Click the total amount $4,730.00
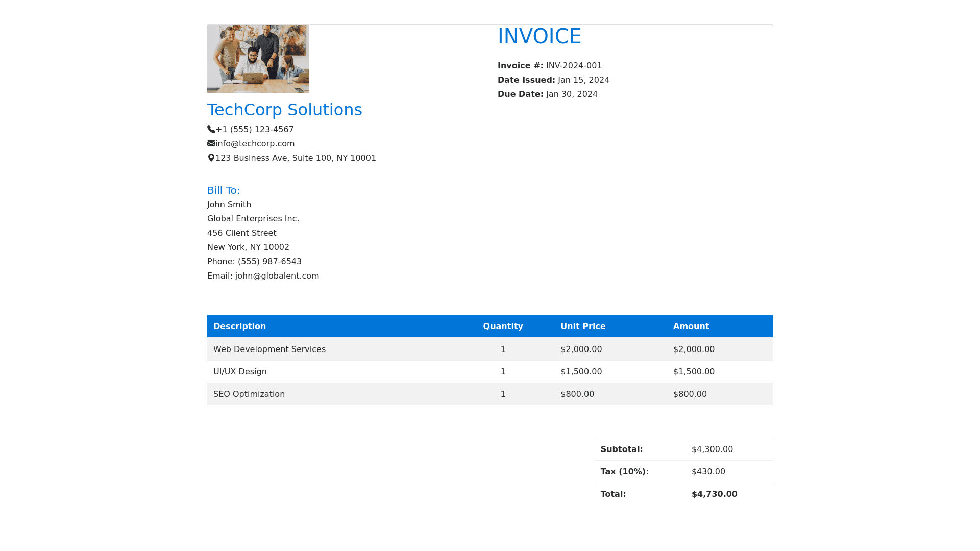 (714, 494)
